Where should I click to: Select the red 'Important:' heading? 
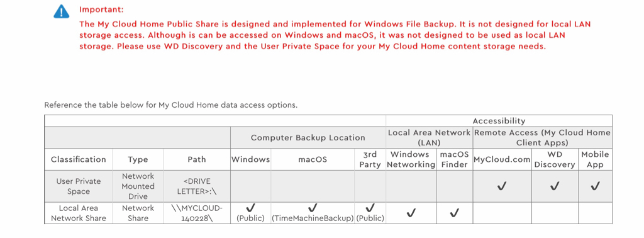tap(101, 9)
